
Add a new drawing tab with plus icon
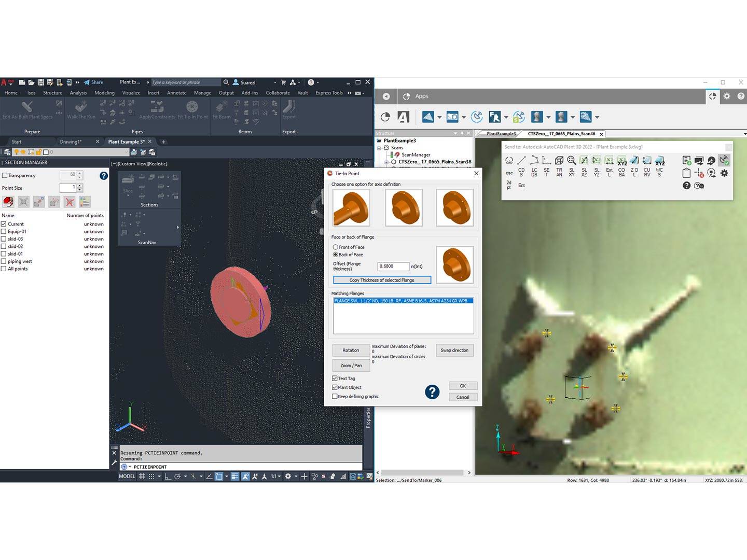pos(163,142)
